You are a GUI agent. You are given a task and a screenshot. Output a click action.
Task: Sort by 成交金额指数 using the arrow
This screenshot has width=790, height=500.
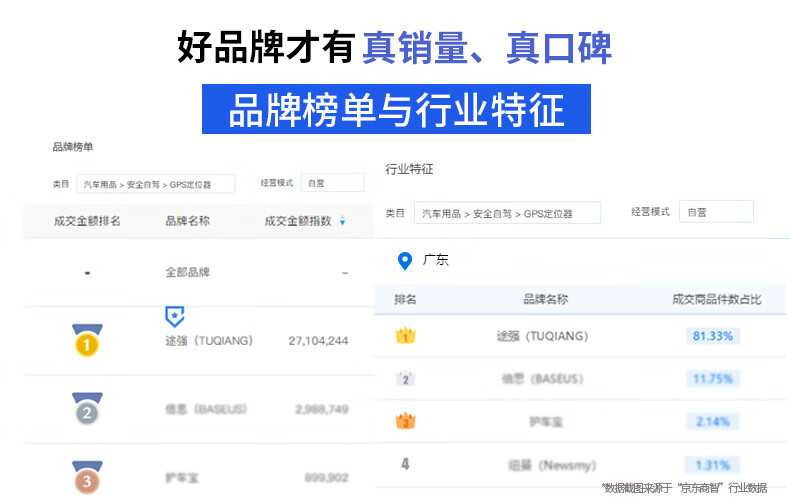pyautogui.click(x=343, y=221)
